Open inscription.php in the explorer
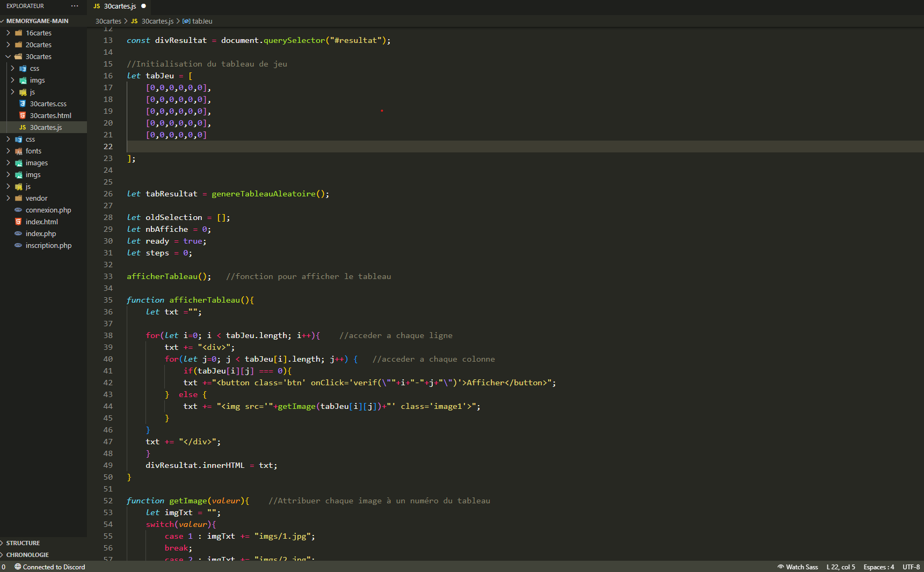The image size is (924, 572). click(48, 245)
